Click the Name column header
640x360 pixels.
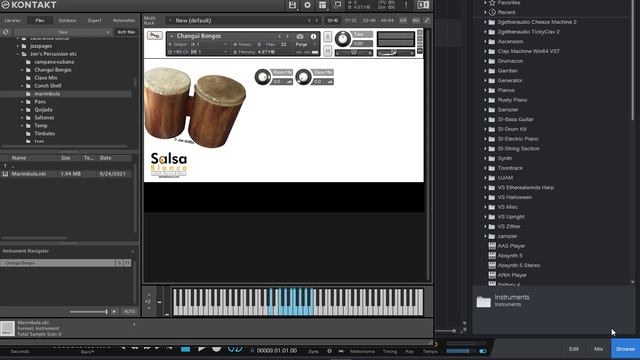click(x=19, y=158)
